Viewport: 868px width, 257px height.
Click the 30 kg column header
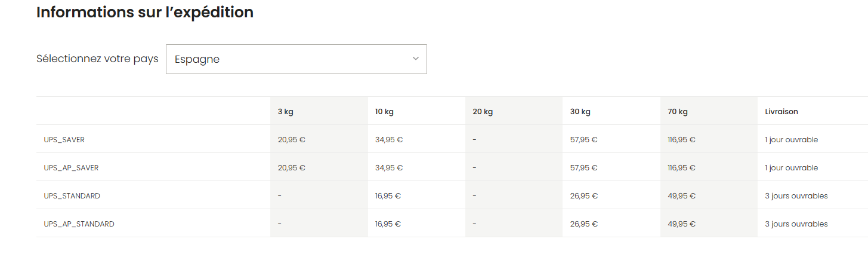tap(580, 112)
